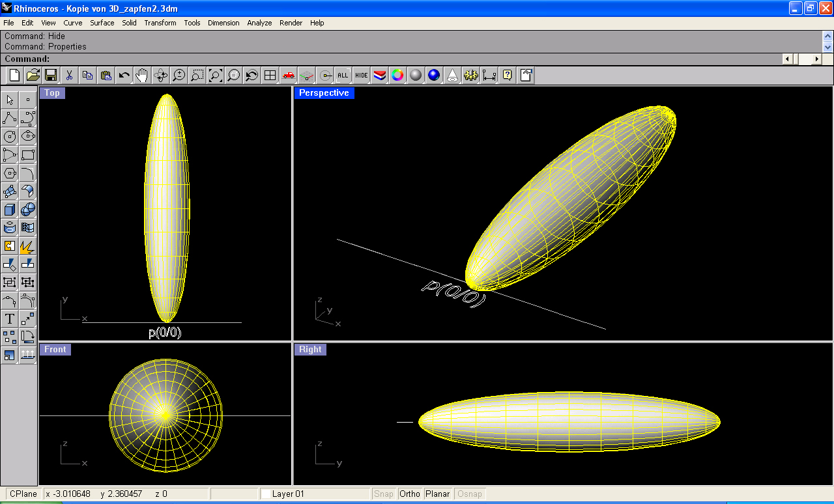The height and width of the screenshot is (504, 834).
Task: Choose the Zoom Window tool
Action: tap(197, 76)
